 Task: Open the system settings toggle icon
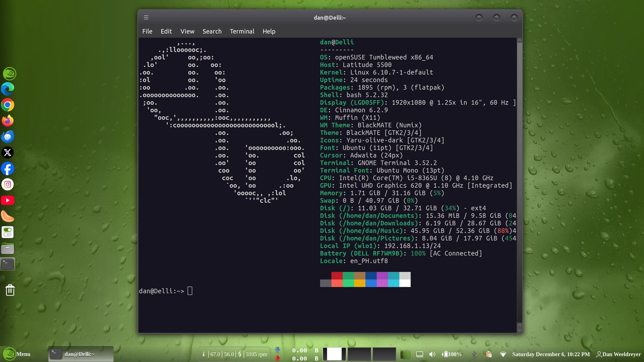click(8, 232)
